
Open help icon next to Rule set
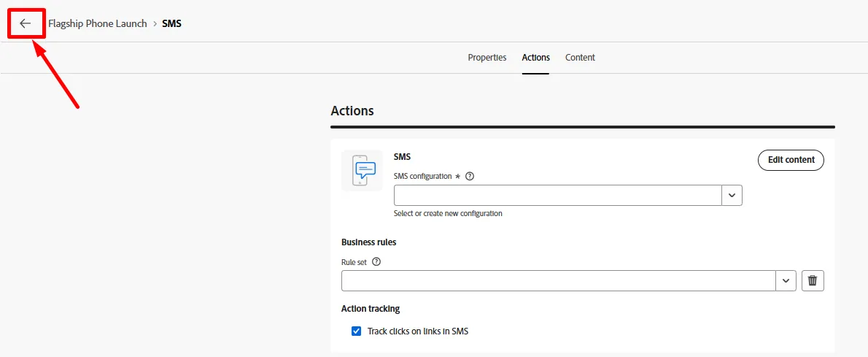(376, 262)
